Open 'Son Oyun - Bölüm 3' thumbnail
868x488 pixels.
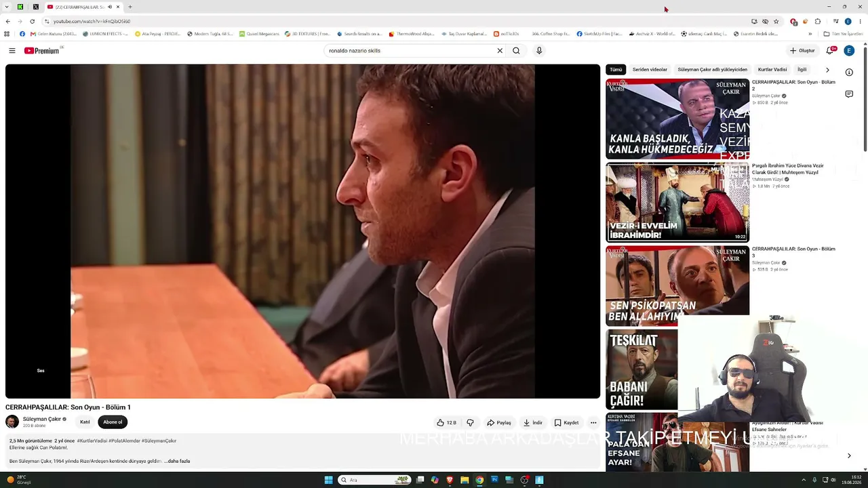677,285
